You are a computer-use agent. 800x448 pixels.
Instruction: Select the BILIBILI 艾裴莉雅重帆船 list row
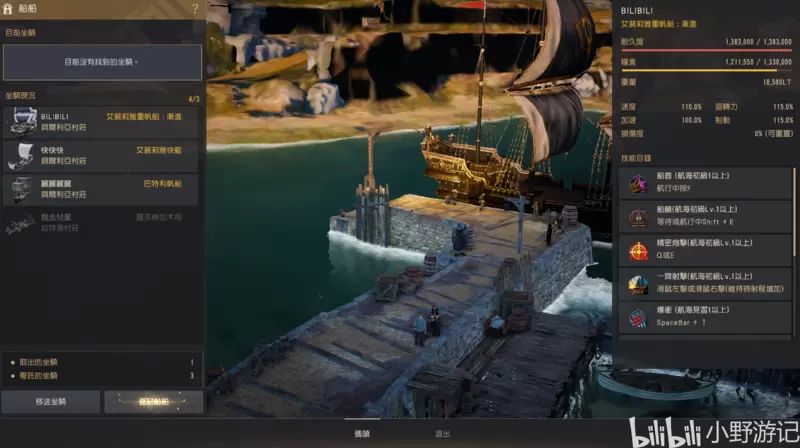point(101,122)
